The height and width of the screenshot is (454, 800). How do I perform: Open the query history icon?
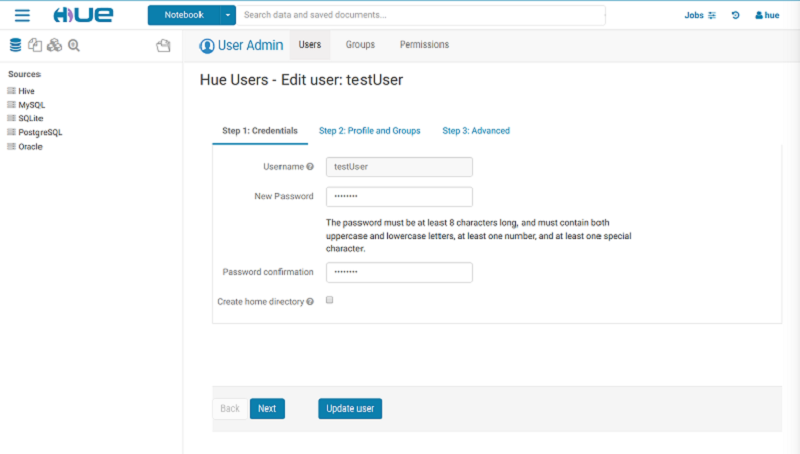(735, 15)
